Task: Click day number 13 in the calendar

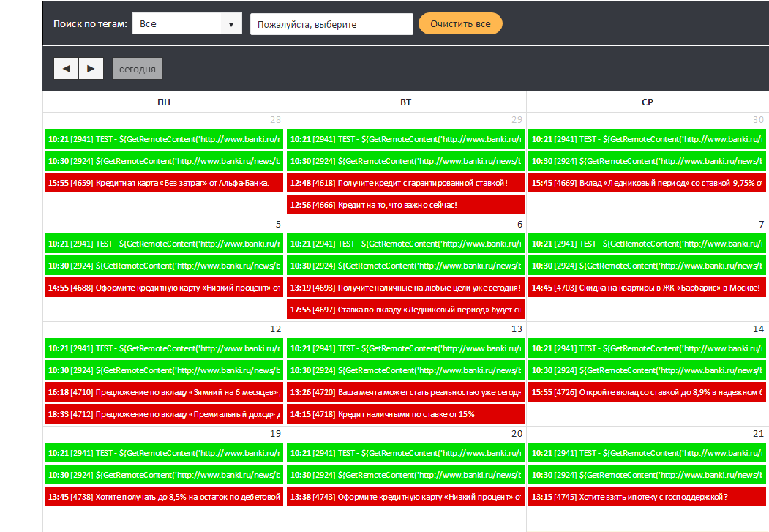Action: click(x=517, y=329)
